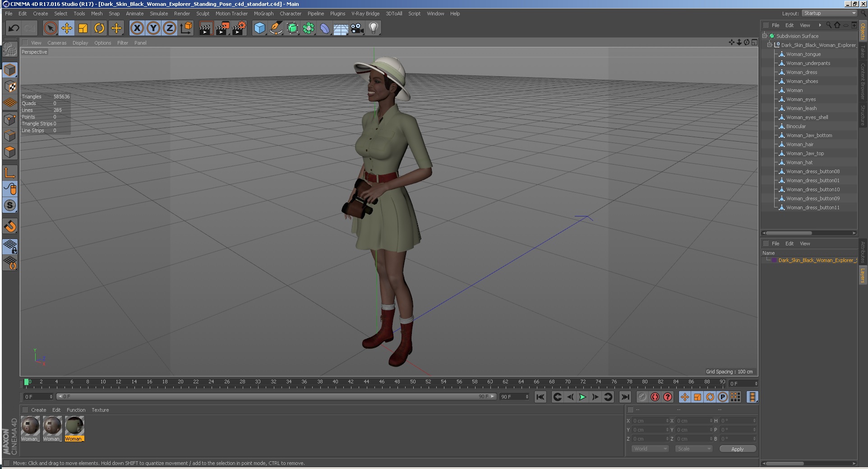Open the X position stepper arrows

click(x=667, y=421)
